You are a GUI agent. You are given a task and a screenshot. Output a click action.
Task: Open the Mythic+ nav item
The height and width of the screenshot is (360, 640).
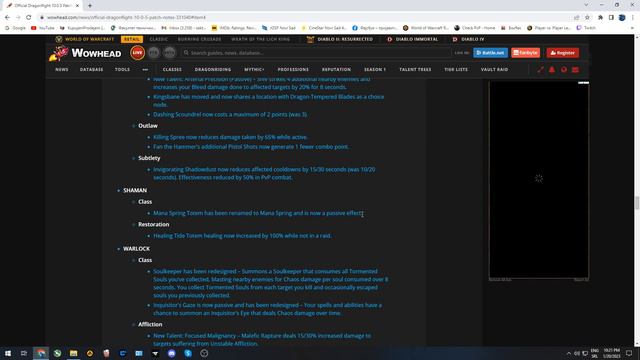pyautogui.click(x=254, y=70)
